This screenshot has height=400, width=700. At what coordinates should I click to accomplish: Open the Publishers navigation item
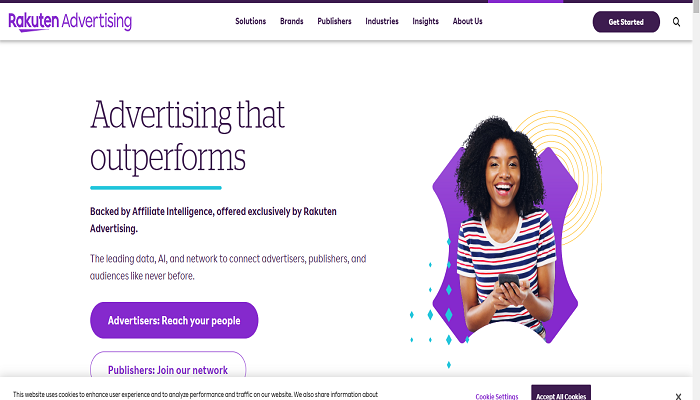click(334, 21)
